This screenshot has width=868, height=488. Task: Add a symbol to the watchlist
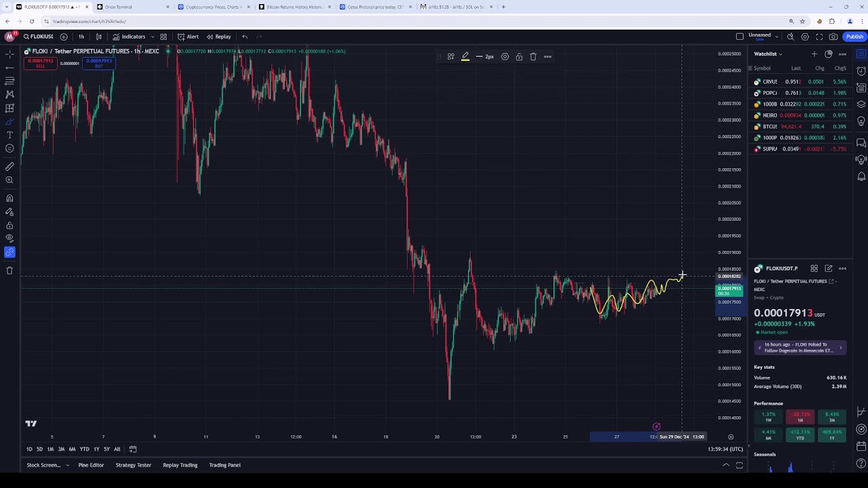tap(814, 54)
